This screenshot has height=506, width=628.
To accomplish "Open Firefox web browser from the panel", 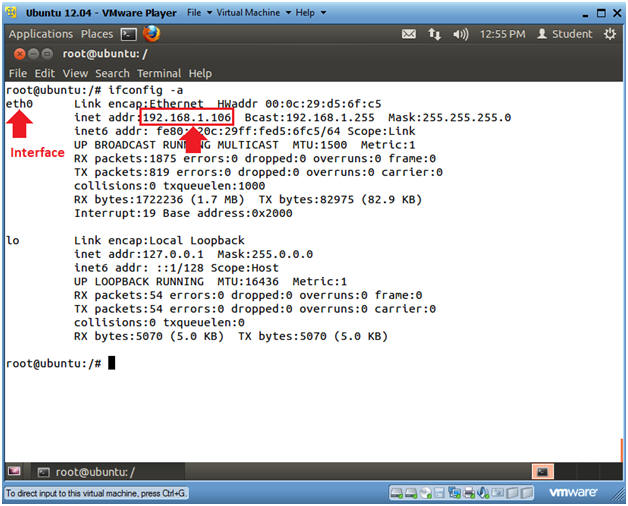I will (x=151, y=34).
